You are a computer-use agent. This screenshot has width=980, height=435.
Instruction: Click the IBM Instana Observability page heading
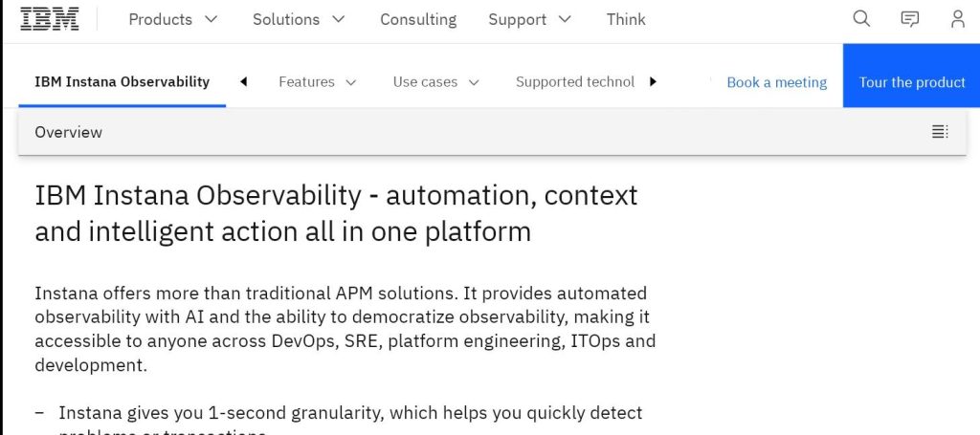(336, 213)
